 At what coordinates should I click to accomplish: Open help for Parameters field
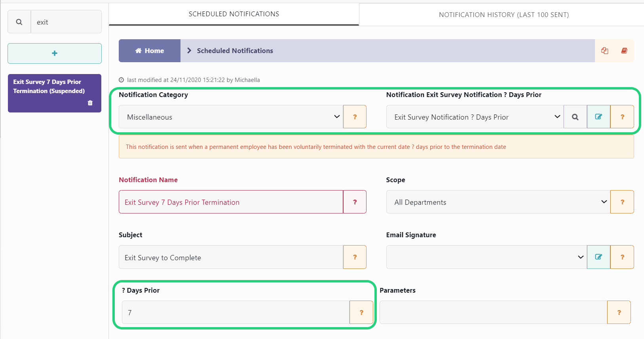[619, 312]
